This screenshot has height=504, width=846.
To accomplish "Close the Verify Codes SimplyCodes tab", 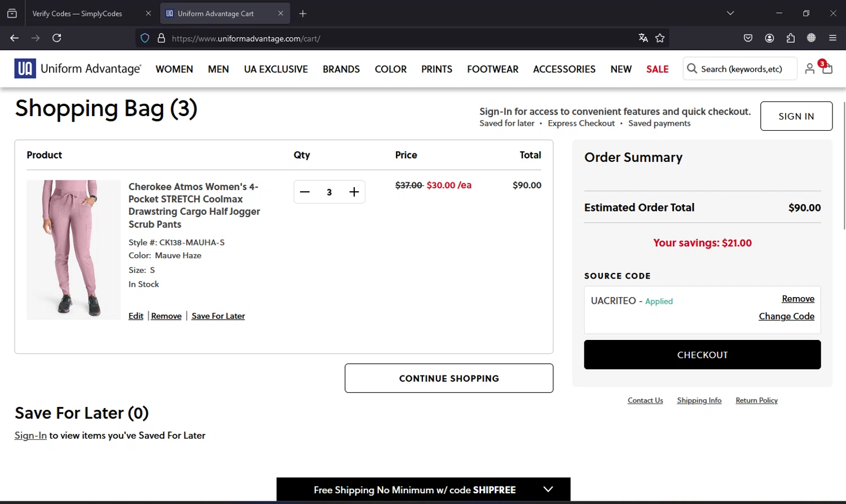I will click(148, 14).
